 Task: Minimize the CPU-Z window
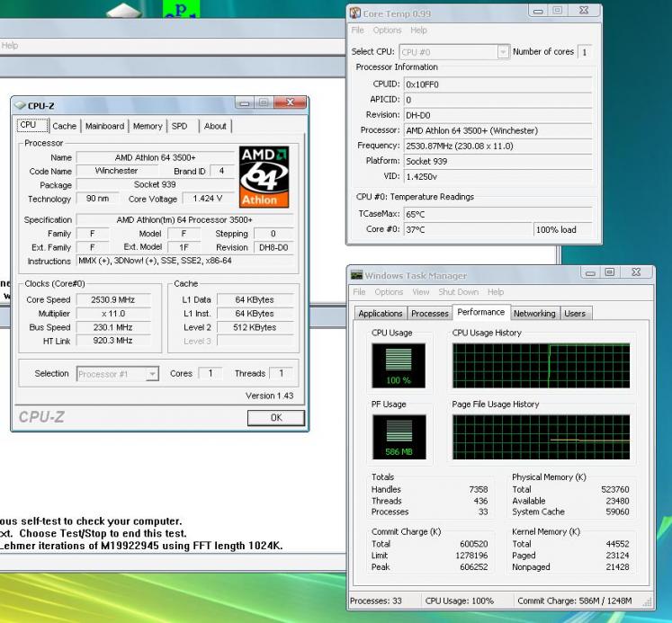(245, 102)
